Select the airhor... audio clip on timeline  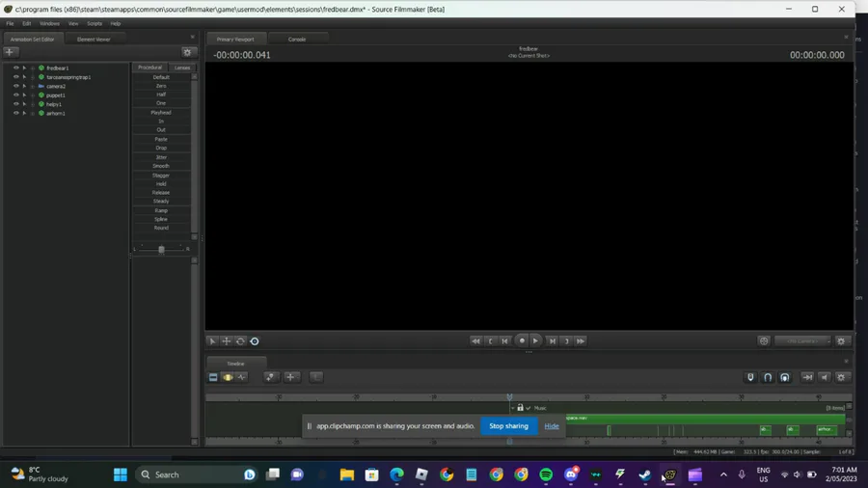[x=827, y=430]
